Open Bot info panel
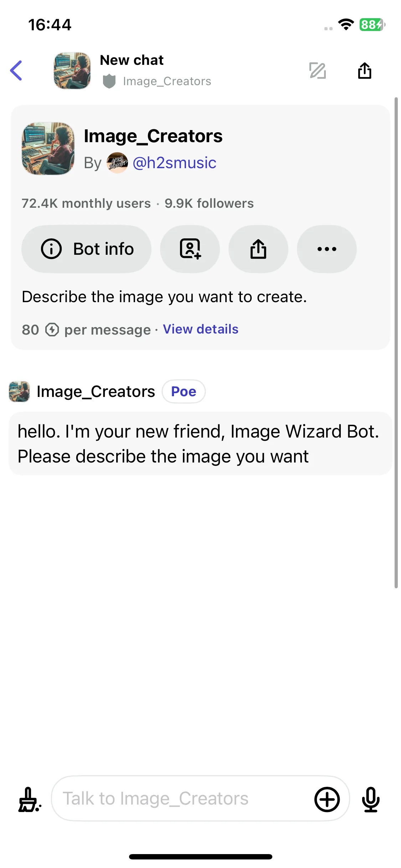 click(86, 249)
